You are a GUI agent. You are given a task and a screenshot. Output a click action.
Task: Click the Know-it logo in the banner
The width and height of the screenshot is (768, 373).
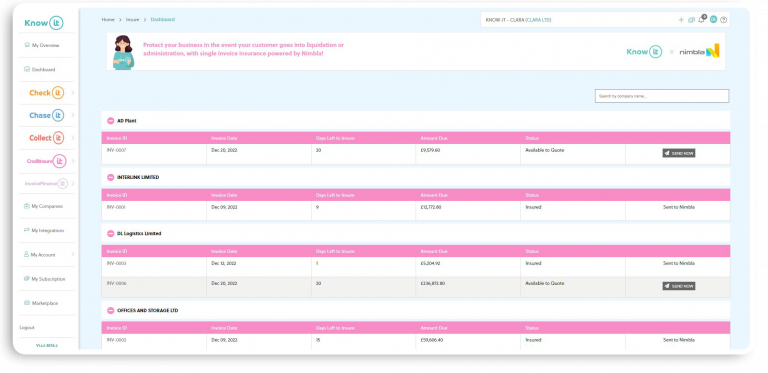tap(644, 51)
